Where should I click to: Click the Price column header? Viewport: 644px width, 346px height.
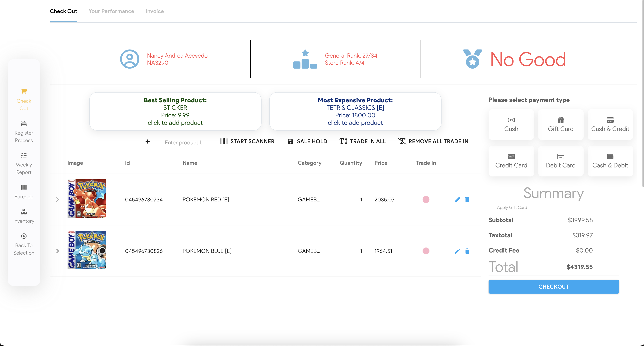(x=381, y=163)
